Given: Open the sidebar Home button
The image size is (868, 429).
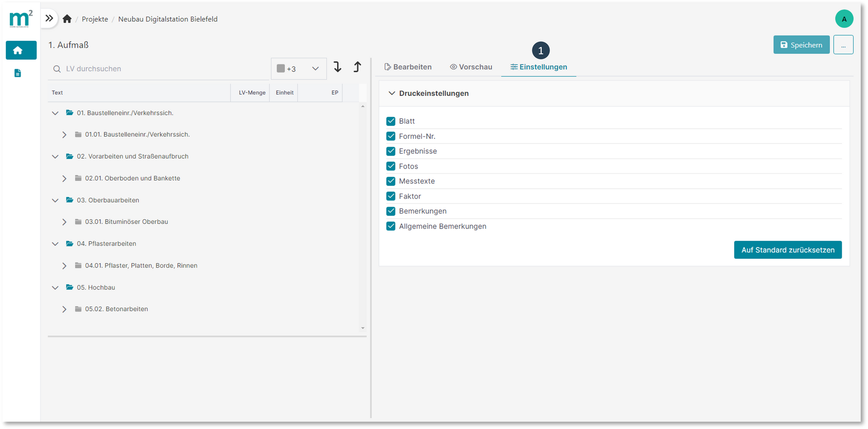Looking at the screenshot, I should pyautogui.click(x=21, y=50).
